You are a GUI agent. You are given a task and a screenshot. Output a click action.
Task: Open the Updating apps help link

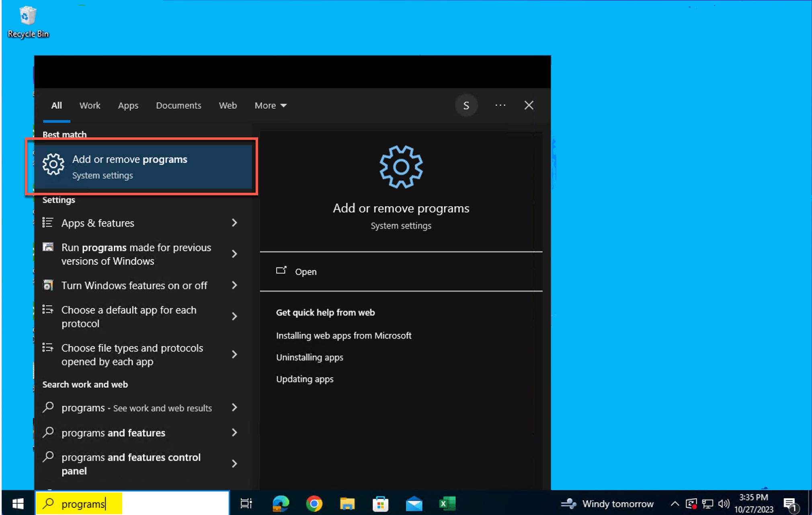click(x=305, y=379)
